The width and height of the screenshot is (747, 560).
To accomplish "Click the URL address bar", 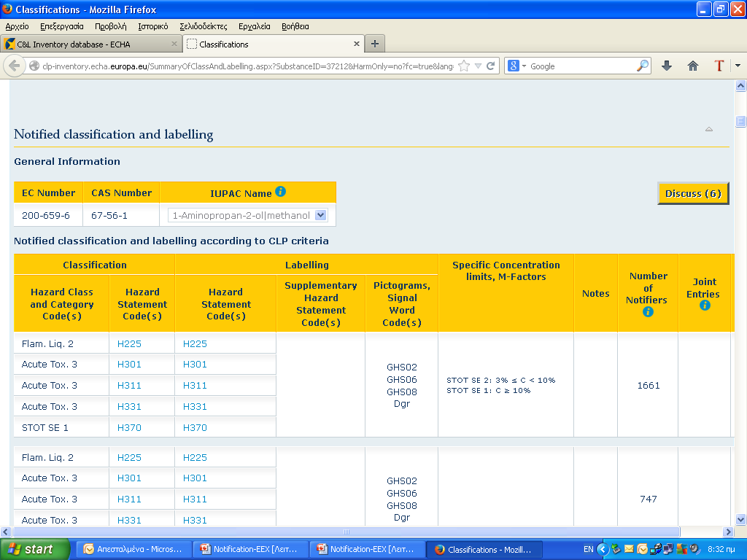I will tap(248, 66).
